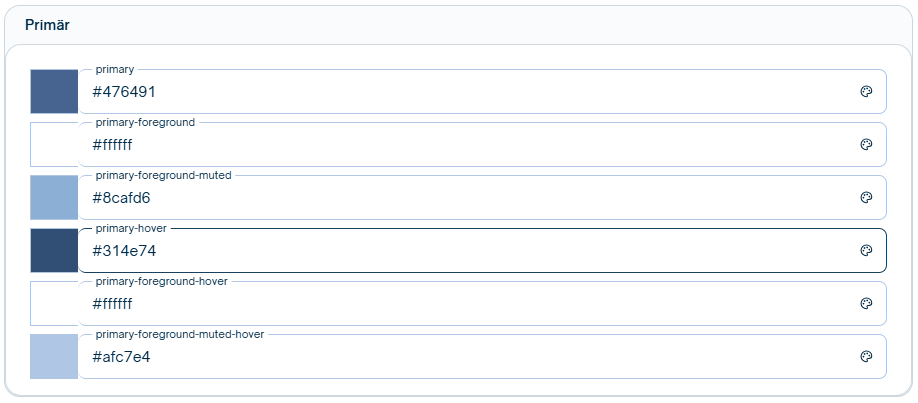918x403 pixels.
Task: Click the primary-foreground-muted-hover color swatch
Action: [x=54, y=356]
